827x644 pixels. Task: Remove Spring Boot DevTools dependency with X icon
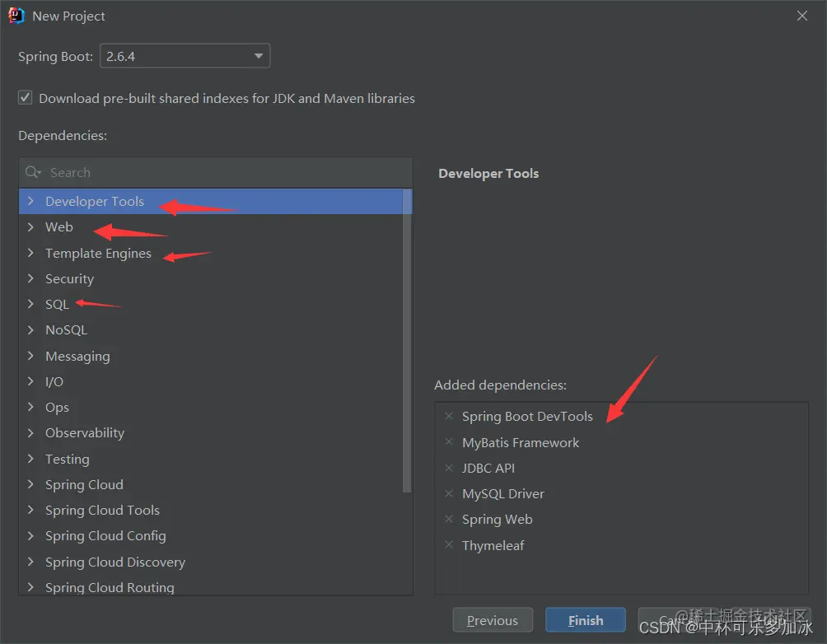point(449,416)
